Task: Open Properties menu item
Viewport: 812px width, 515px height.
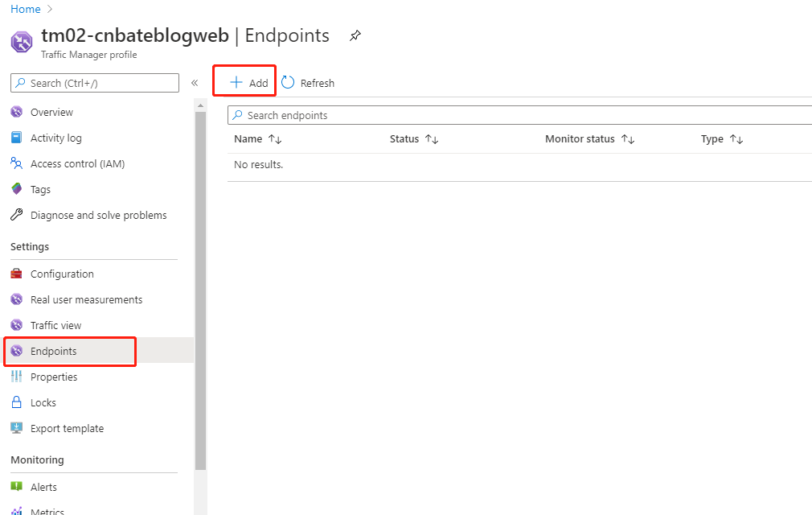Action: [x=54, y=377]
